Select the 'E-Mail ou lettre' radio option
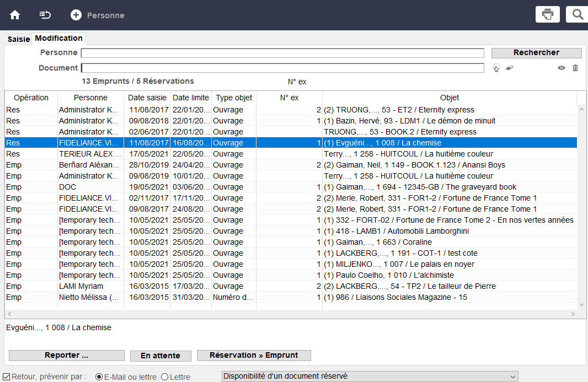The width and height of the screenshot is (588, 382). pos(99,376)
